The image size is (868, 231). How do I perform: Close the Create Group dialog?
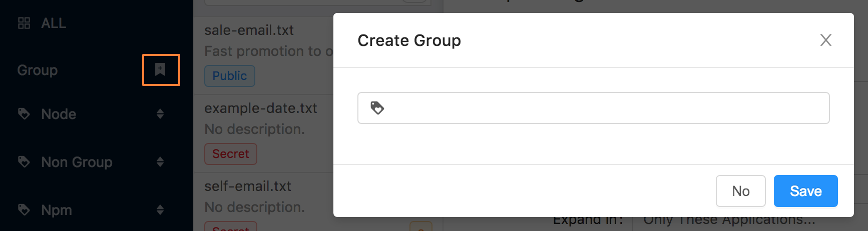point(826,40)
